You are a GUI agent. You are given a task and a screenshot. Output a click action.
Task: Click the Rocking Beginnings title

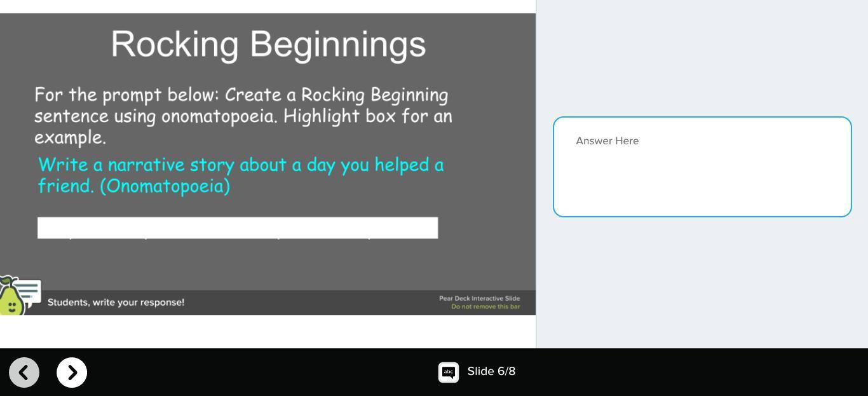point(268,44)
